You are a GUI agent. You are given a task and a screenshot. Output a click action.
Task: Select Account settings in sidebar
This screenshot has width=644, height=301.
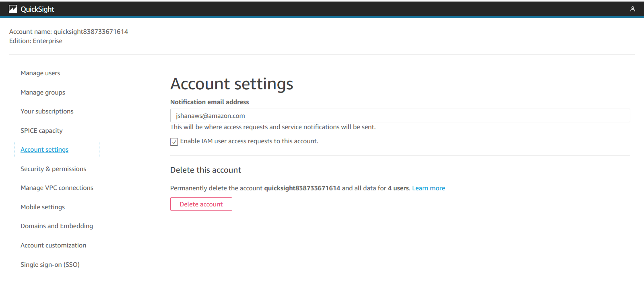click(45, 150)
